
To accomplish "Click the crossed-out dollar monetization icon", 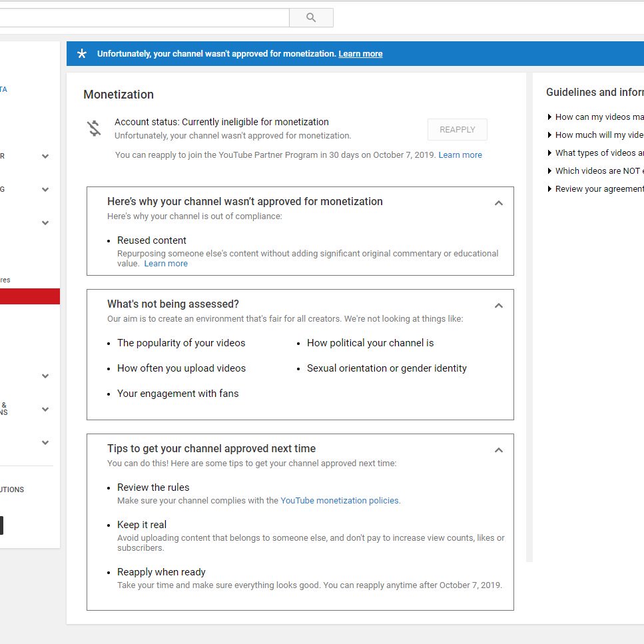I will coord(95,128).
